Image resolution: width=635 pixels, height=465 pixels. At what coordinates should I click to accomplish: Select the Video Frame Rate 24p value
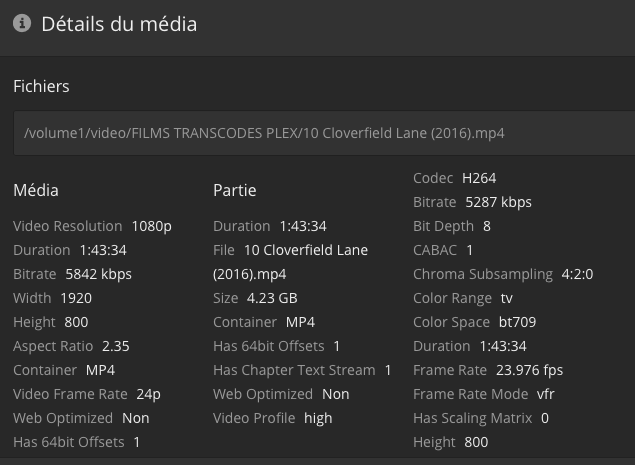click(150, 394)
